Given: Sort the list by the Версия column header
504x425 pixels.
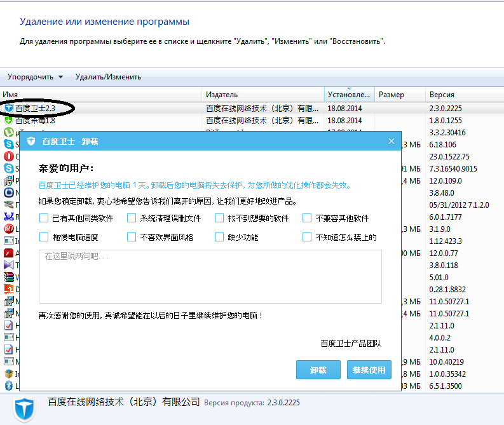Looking at the screenshot, I should click(x=465, y=95).
